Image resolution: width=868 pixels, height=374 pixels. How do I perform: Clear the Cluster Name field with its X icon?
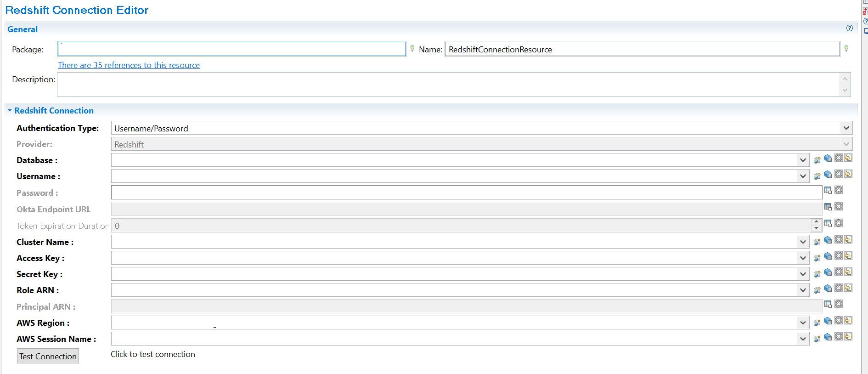[839, 240]
